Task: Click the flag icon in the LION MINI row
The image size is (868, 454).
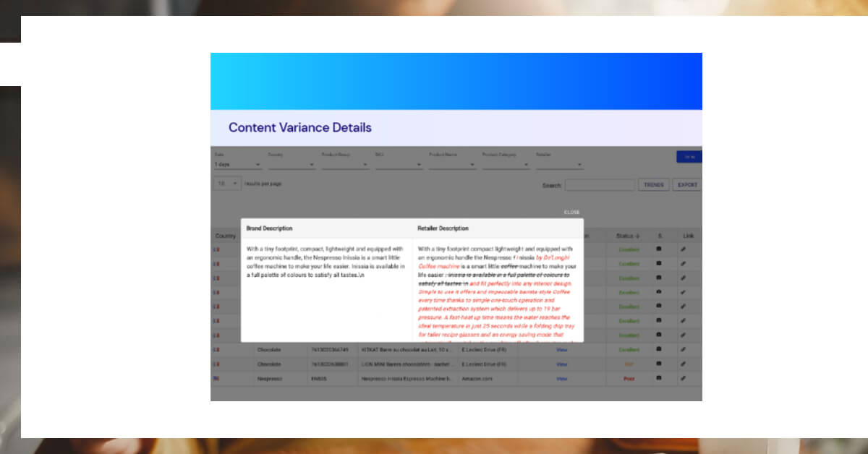Action: 216,364
